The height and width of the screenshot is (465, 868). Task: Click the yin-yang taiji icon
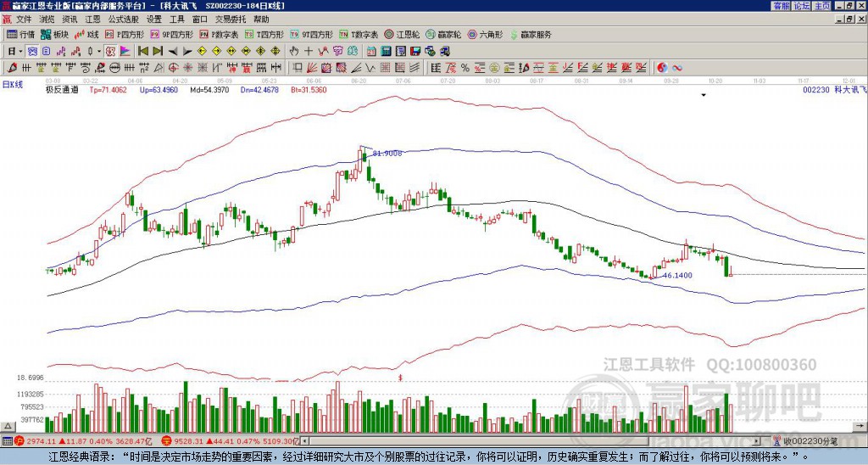pos(662,68)
